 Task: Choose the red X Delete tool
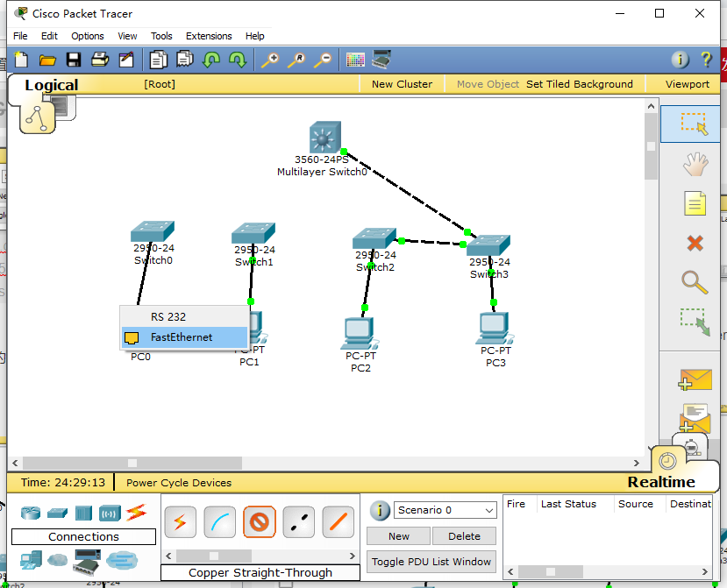(x=695, y=243)
